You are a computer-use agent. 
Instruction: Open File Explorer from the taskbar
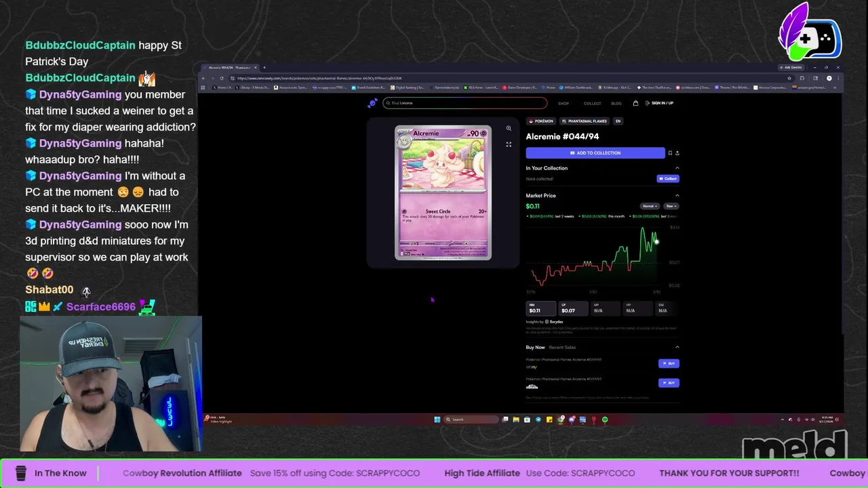coord(516,420)
